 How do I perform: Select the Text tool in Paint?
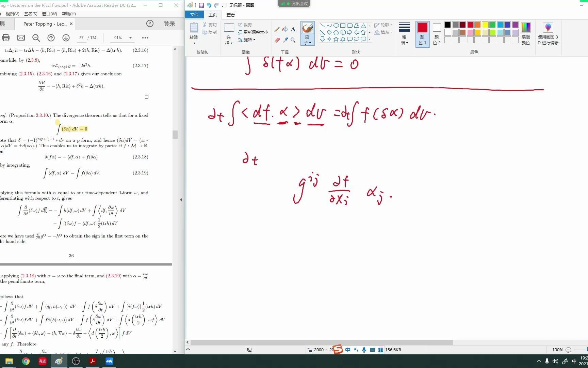pos(293,29)
